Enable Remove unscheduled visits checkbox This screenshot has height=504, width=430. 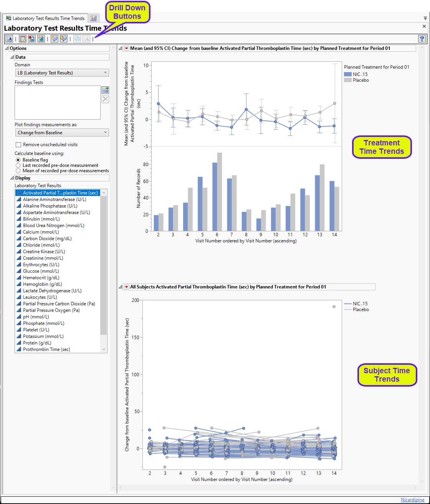[18, 145]
